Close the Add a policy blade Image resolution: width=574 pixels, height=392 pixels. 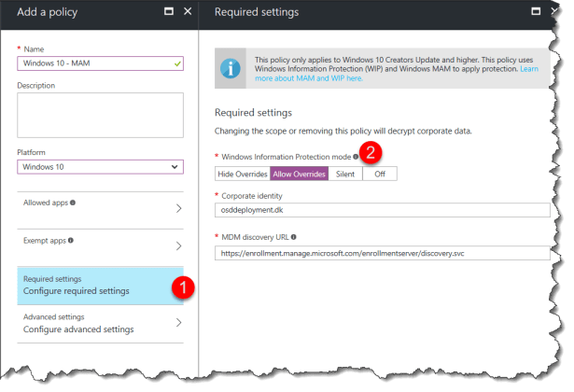tap(188, 11)
